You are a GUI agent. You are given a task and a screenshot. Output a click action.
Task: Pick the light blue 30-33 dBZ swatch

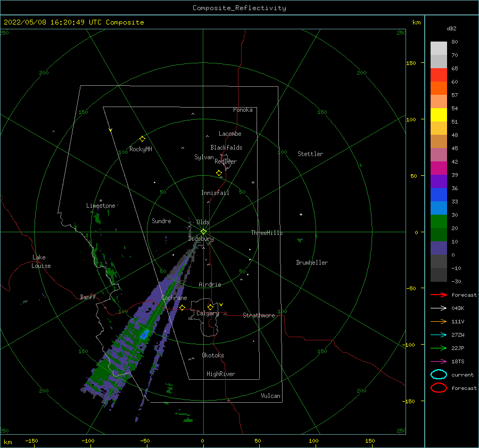click(x=439, y=208)
